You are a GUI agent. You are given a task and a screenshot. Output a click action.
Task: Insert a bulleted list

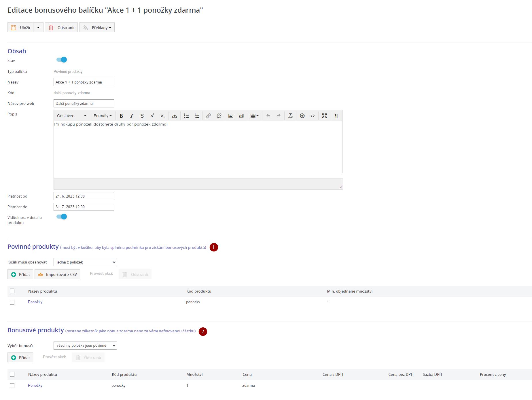click(186, 116)
